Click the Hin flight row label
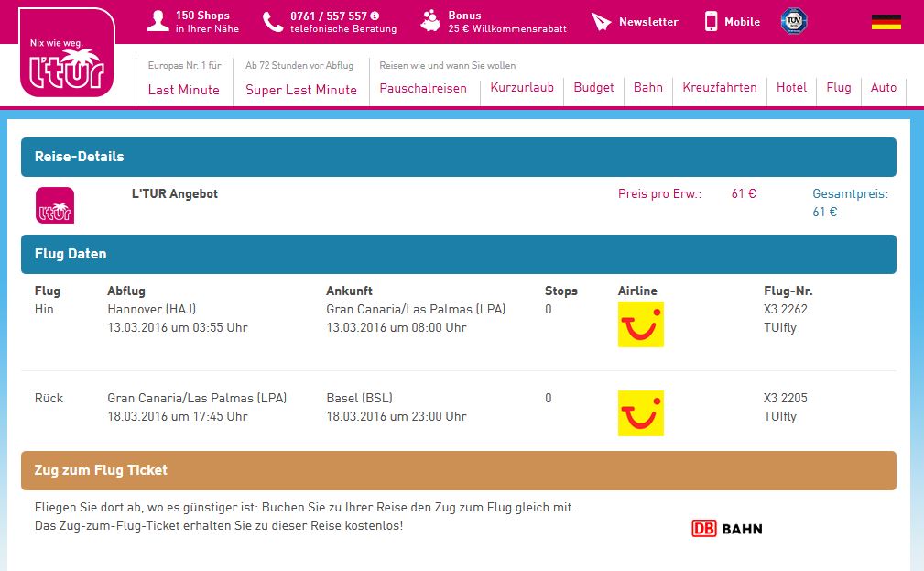Screen dimensions: 924x571 pyautogui.click(x=44, y=309)
